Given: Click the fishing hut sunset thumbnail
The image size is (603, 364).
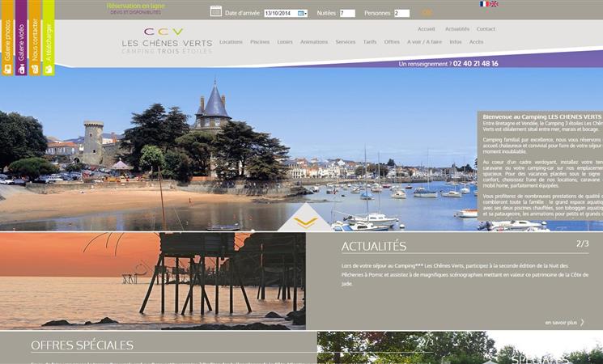Looking at the screenshot, I should (x=153, y=281).
